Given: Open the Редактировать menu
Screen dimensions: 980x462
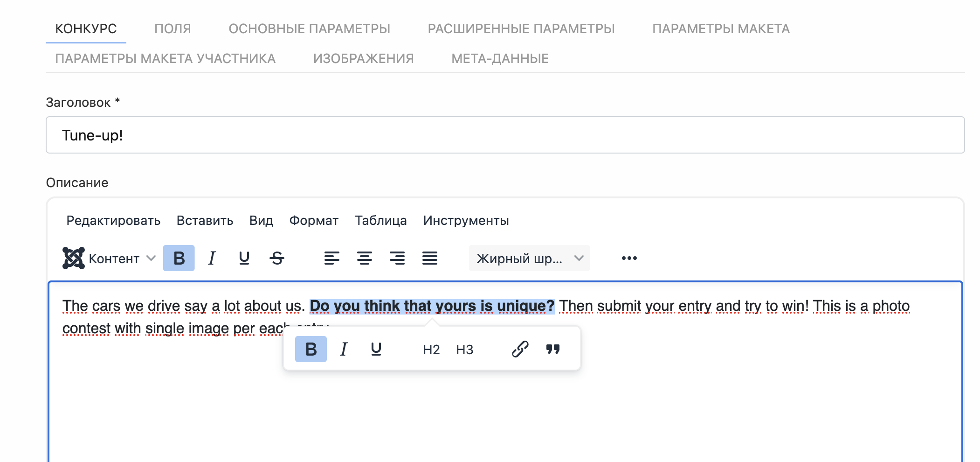Looking at the screenshot, I should (x=113, y=220).
